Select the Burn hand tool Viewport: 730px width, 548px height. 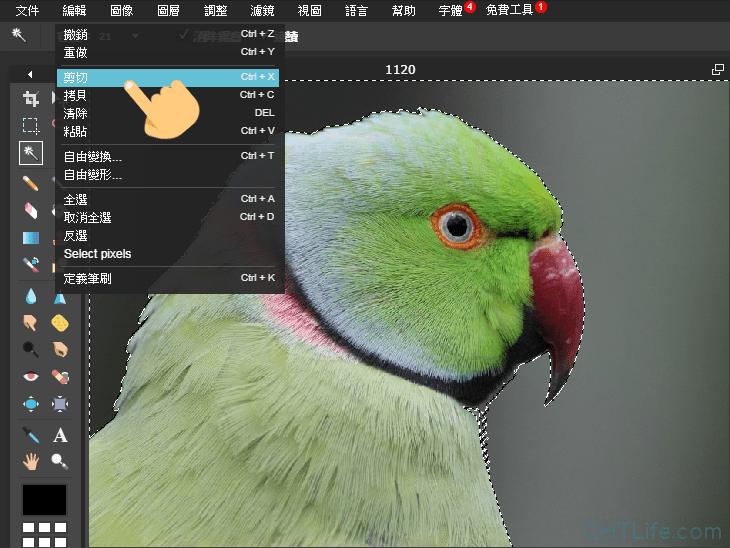pos(60,349)
